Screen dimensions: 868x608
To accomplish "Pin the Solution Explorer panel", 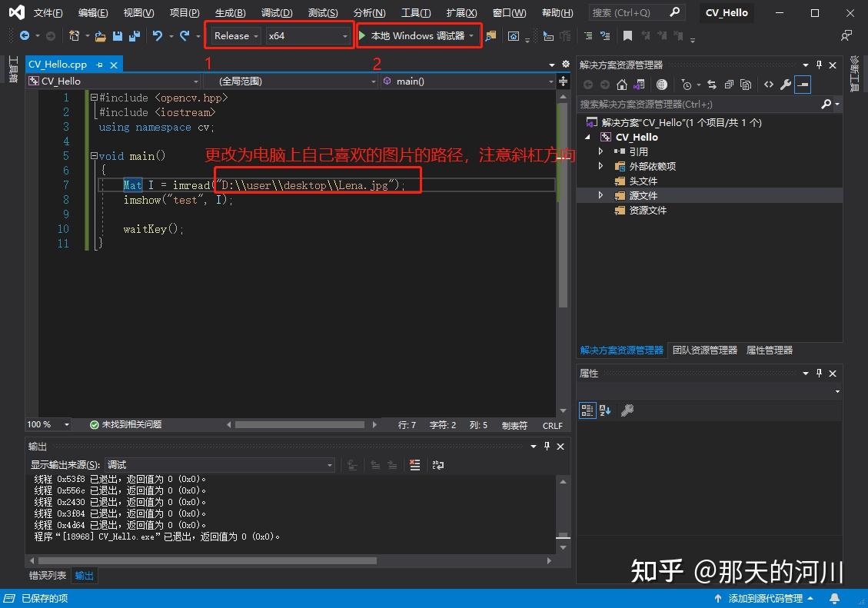I will (819, 65).
